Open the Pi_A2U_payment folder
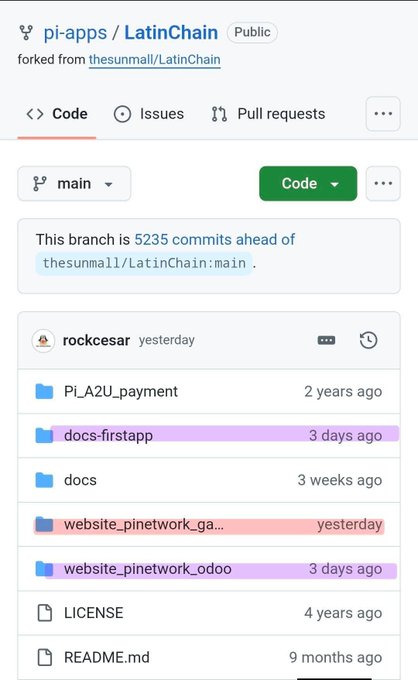Viewport: 418px width, 680px height. click(x=121, y=392)
